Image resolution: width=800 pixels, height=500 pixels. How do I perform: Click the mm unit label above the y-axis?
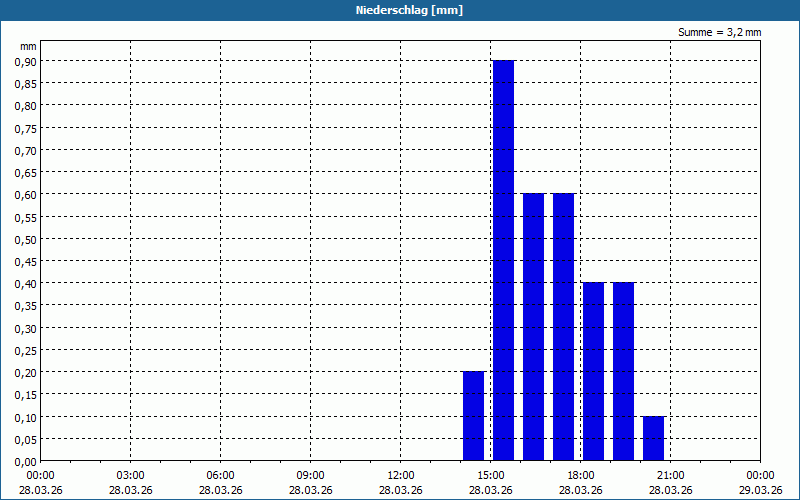pos(28,46)
